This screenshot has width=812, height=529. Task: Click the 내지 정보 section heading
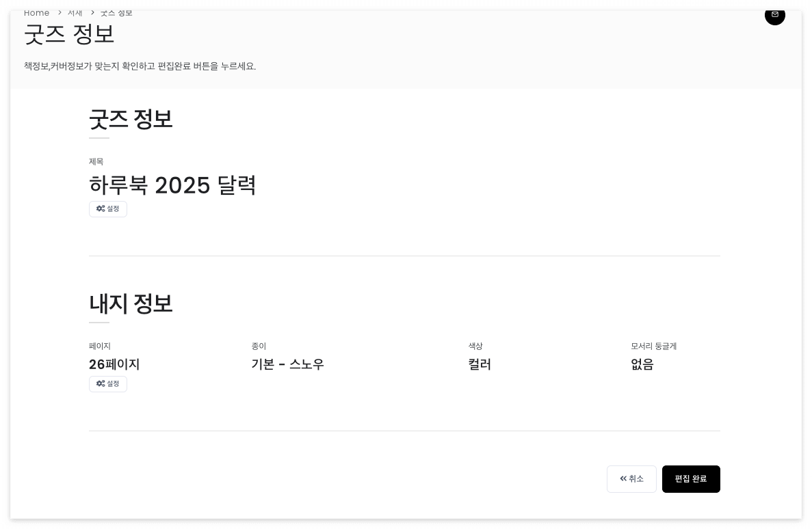(x=131, y=303)
